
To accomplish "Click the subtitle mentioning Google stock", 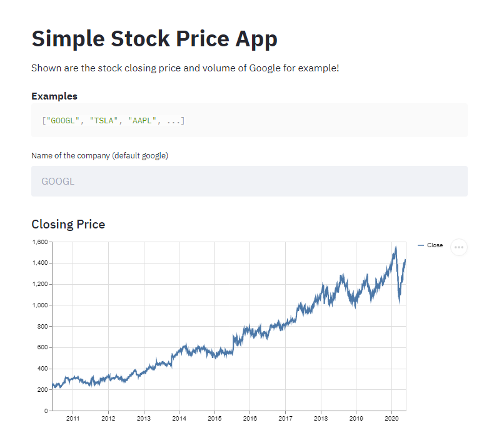I will click(x=186, y=68).
